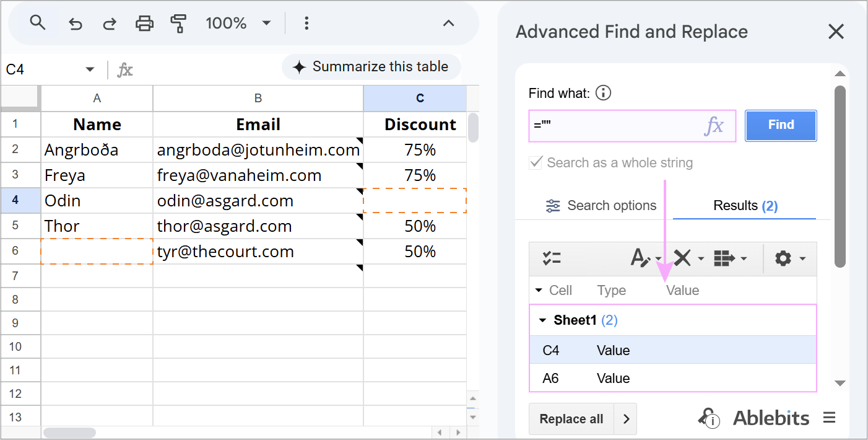Click the Find what input field

coord(616,126)
